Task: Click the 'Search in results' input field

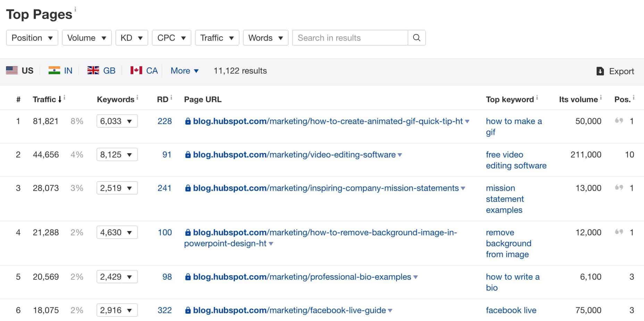Action: point(349,38)
